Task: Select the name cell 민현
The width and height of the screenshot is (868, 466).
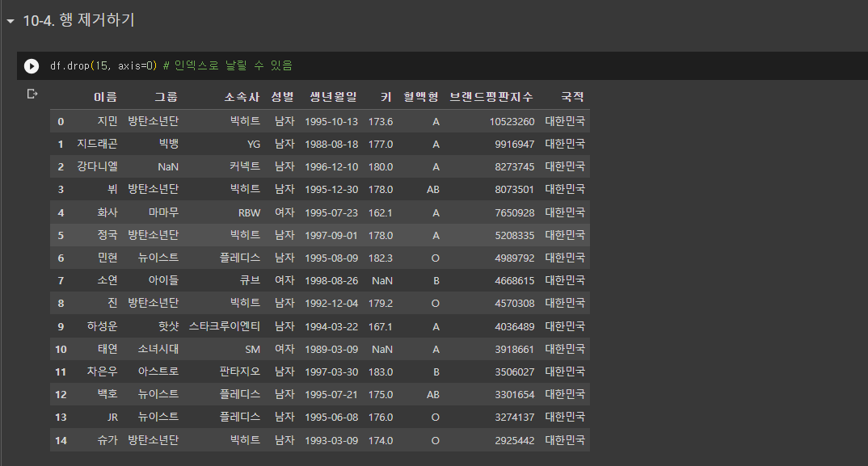Action: (107, 258)
